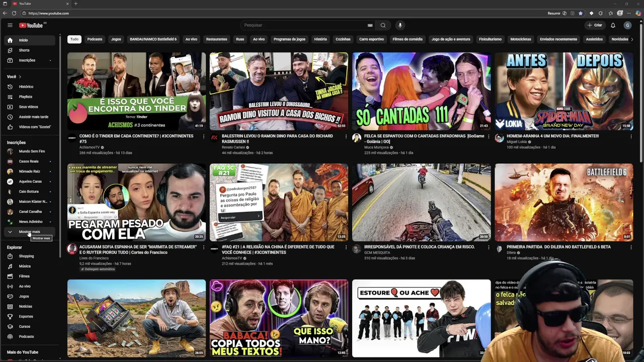Open the account avatar menu

coord(627,25)
